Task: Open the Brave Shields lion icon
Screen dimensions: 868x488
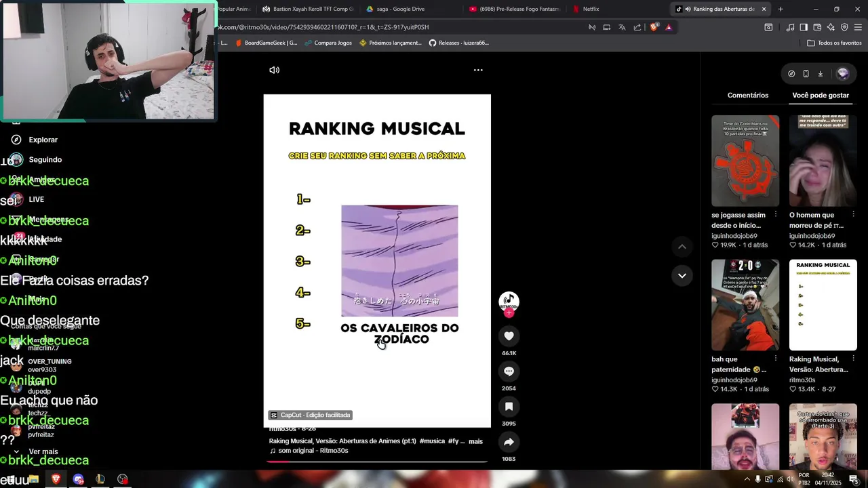Action: point(654,27)
